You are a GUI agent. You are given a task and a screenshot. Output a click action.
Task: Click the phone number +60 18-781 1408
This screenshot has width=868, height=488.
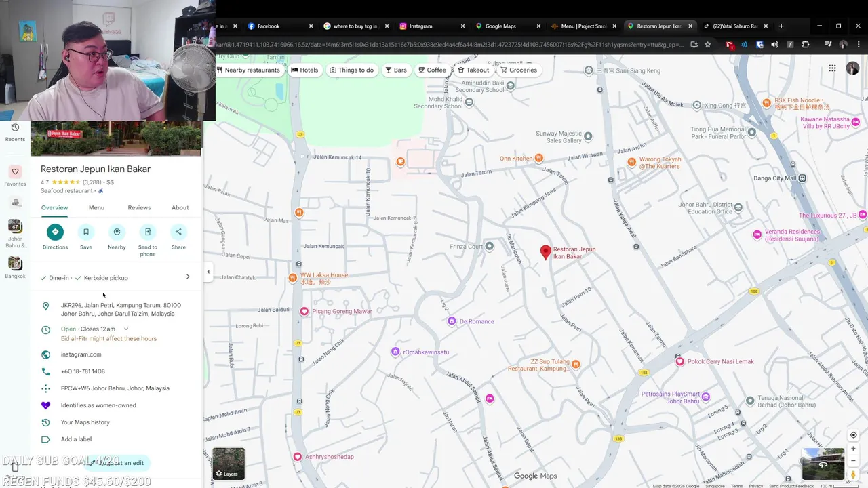(x=83, y=371)
